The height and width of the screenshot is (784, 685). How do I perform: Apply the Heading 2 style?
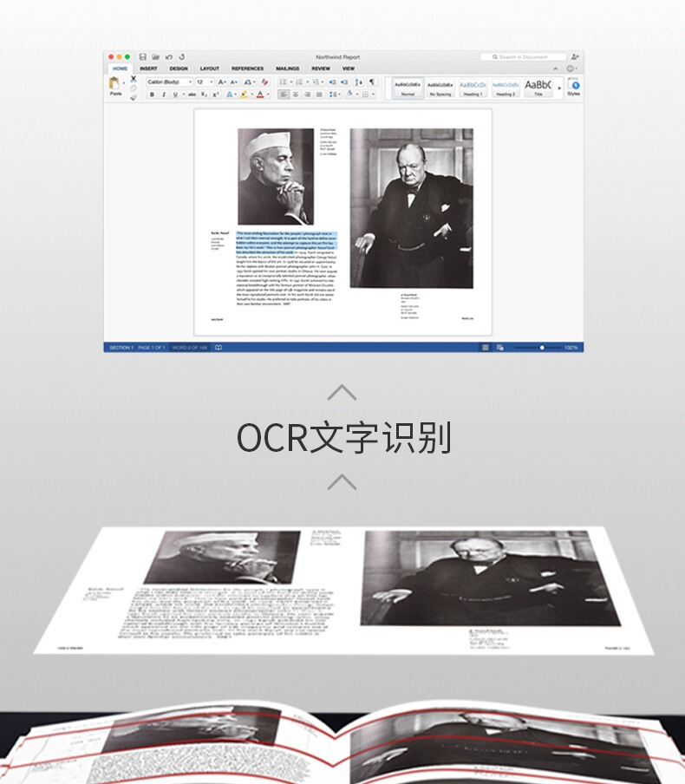505,88
